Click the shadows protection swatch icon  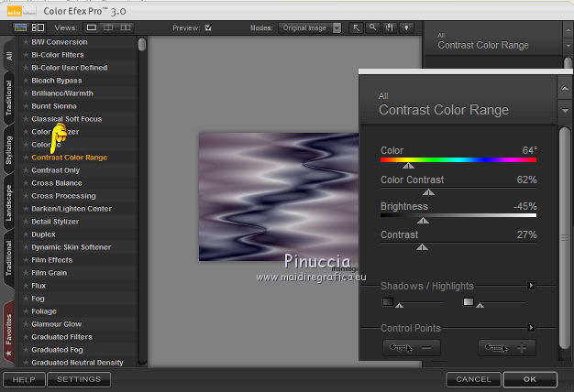387,302
